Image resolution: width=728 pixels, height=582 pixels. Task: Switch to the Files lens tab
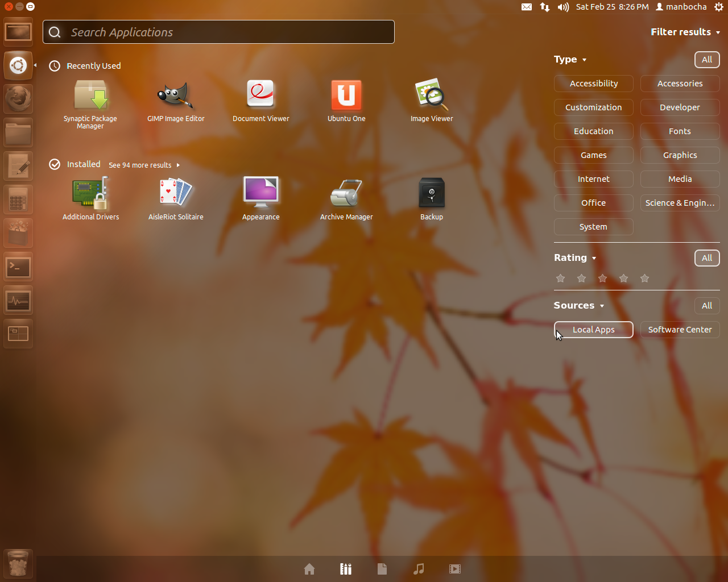tap(382, 569)
